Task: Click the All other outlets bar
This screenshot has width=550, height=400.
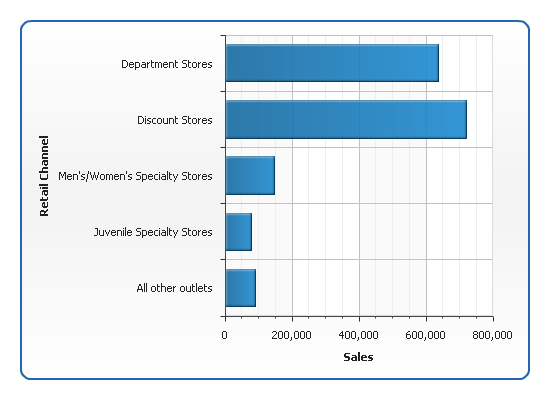Action: coord(241,288)
